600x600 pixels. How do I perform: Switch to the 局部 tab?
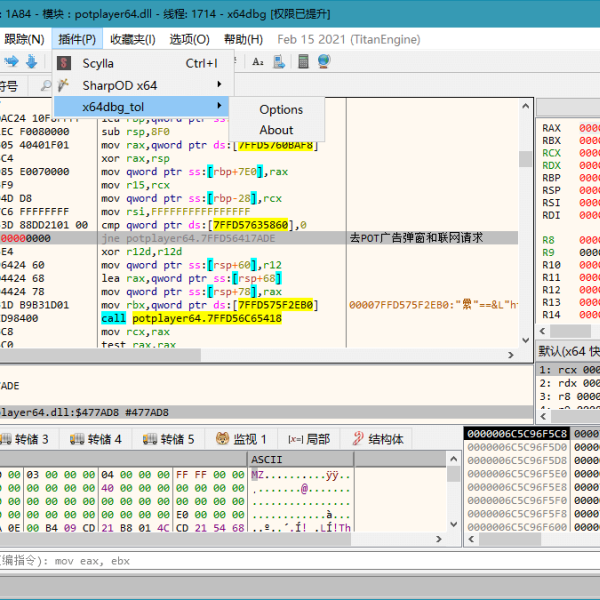[x=309, y=439]
